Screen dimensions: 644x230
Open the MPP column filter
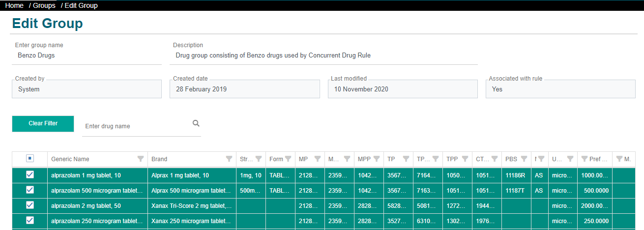pyautogui.click(x=377, y=159)
